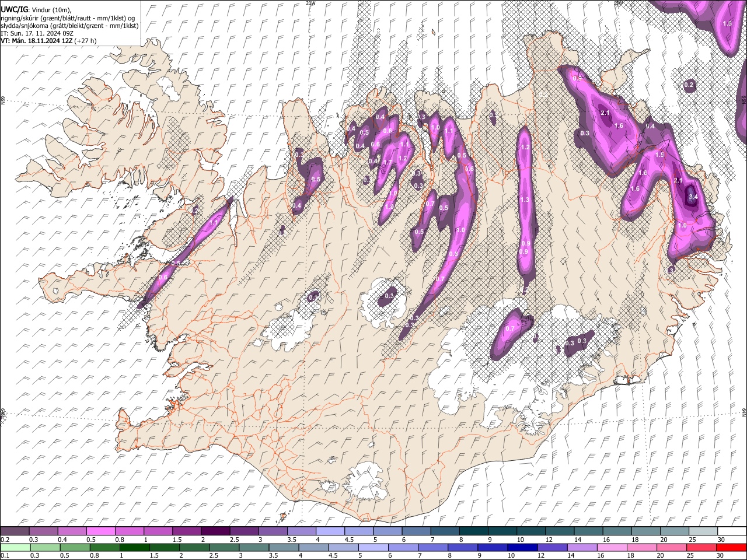Select the bright pink upper swatch 0.5–0.8
Image resolution: width=747 pixels, height=560 pixels.
click(x=100, y=531)
